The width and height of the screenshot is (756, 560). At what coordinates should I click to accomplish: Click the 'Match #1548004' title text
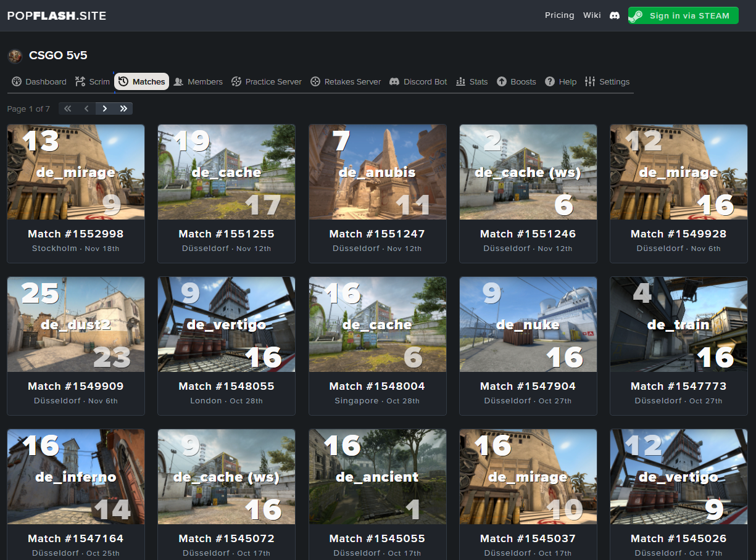click(377, 386)
